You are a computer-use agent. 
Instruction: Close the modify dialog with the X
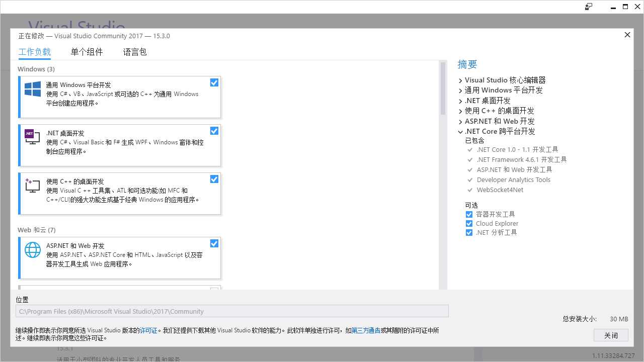(627, 35)
